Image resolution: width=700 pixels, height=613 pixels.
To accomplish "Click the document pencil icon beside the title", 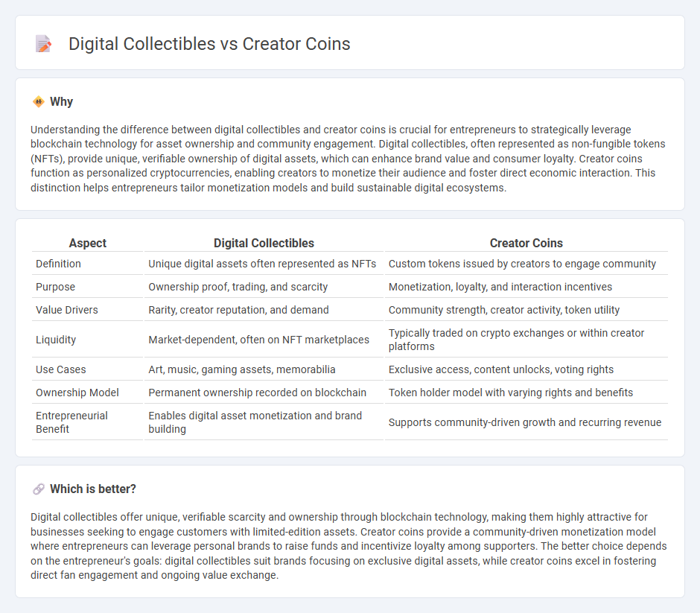I will click(43, 44).
